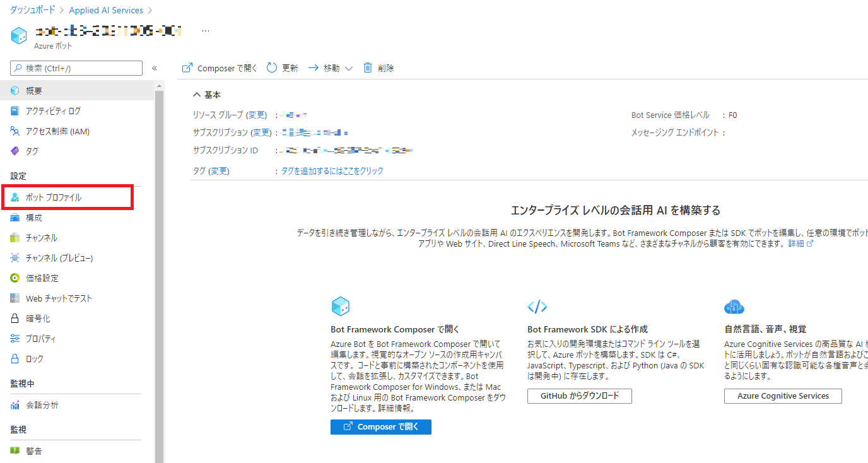Open the チャンネル settings page
868x463 pixels.
[x=41, y=238]
